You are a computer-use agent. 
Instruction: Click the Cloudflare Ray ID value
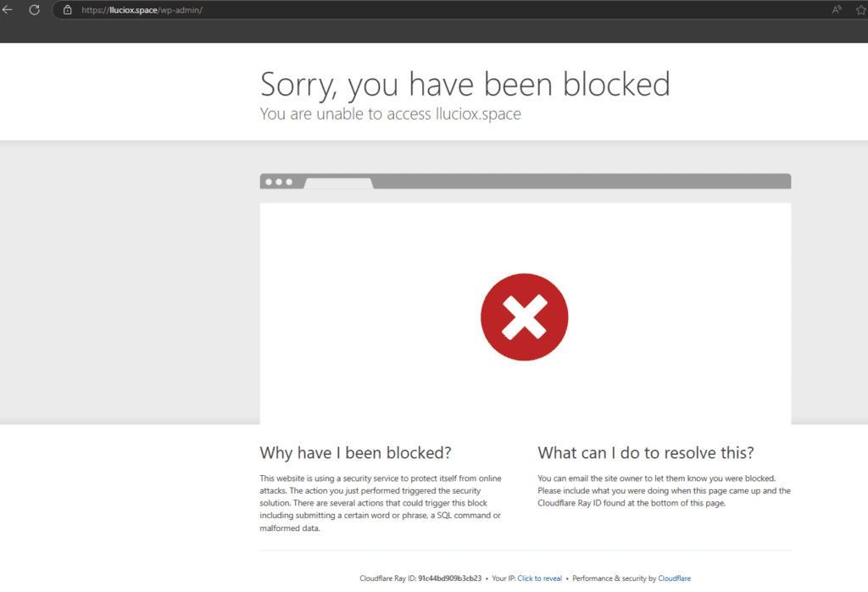click(449, 578)
